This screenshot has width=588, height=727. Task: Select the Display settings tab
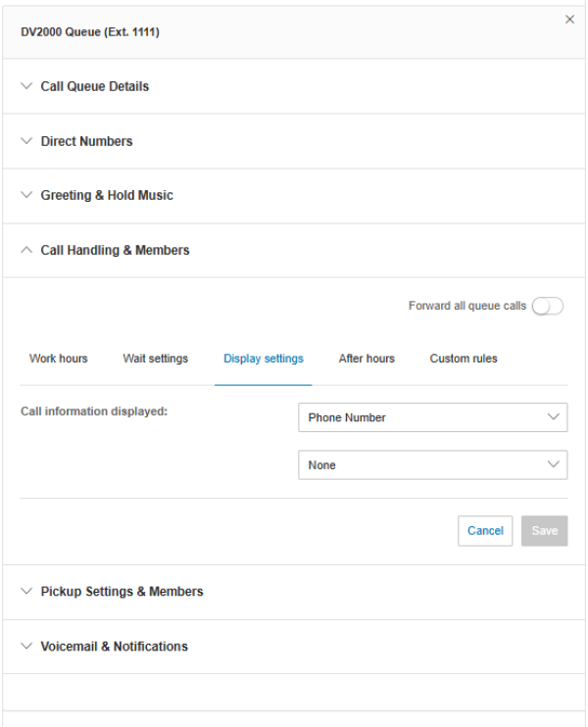click(x=264, y=359)
